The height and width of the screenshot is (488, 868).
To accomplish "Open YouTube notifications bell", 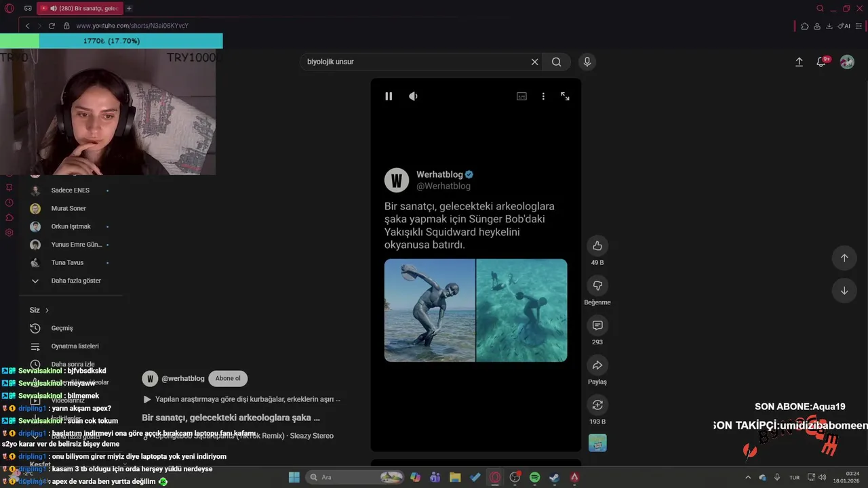I will 821,62.
